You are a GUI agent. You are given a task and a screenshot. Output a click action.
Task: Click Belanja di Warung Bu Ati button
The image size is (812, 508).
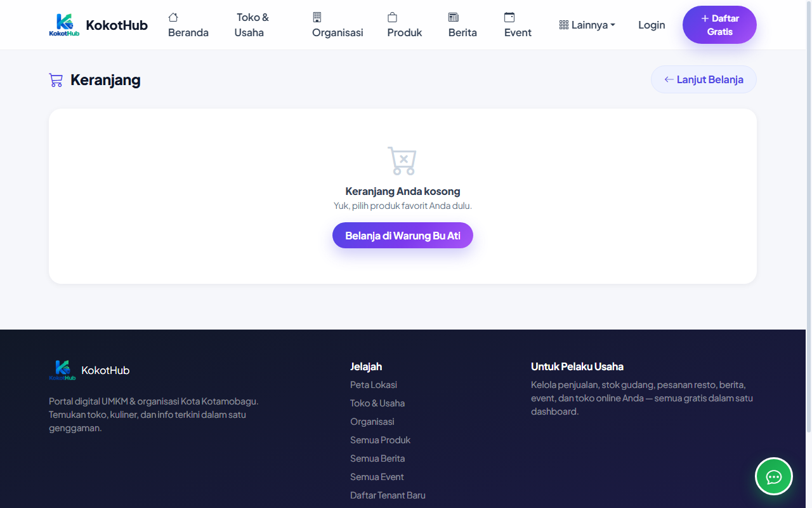pyautogui.click(x=403, y=236)
